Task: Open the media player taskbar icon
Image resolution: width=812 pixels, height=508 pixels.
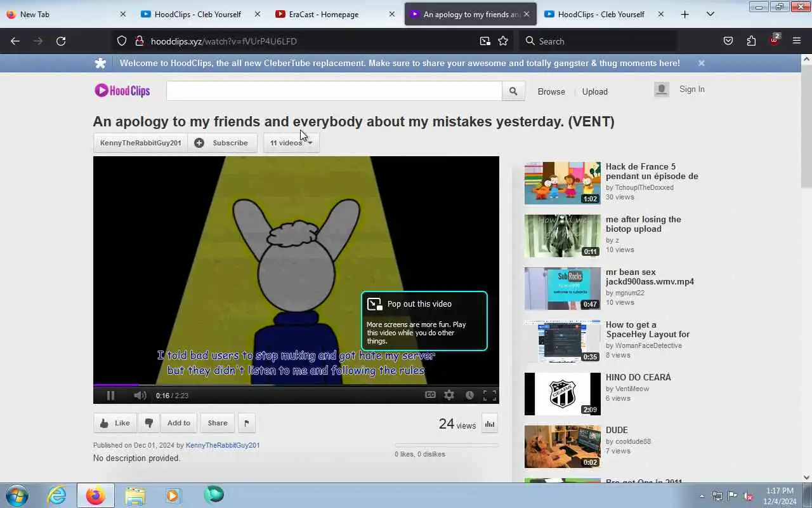Action: [x=173, y=495]
